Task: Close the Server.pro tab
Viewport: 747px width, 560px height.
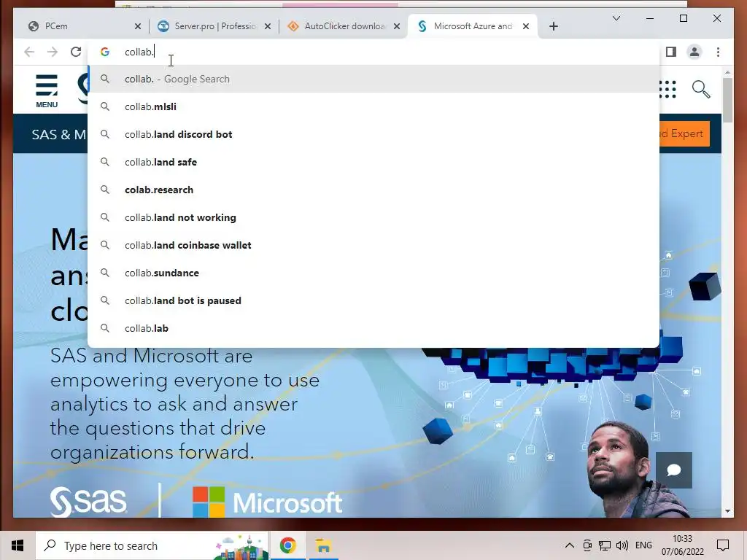Action: (x=268, y=27)
